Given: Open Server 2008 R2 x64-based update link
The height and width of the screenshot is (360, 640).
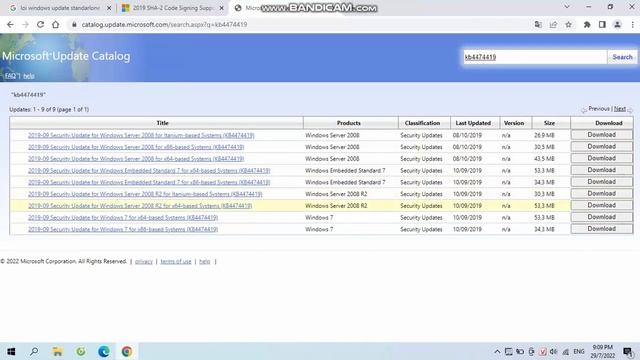Looking at the screenshot, I should point(140,206).
